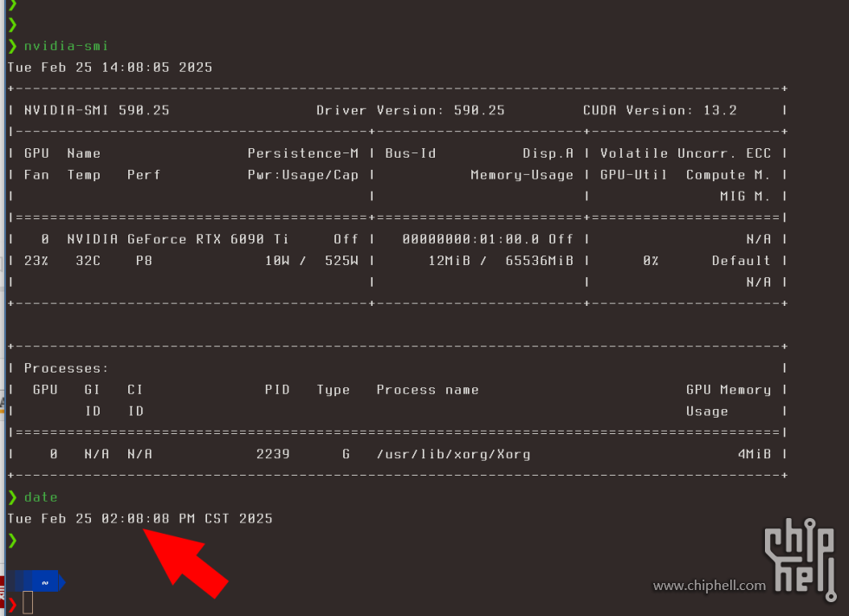Screen dimensions: 849x616
Task: Select the "Memory-Usage" header text
Action: [x=522, y=175]
